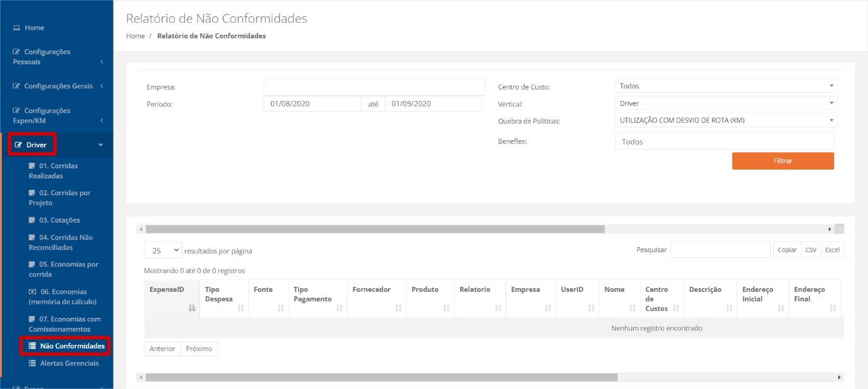Click sort icon in Descrição column

730,308
